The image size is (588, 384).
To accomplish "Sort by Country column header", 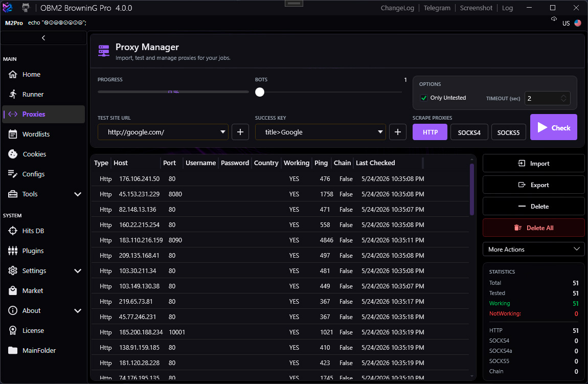I will click(x=266, y=163).
